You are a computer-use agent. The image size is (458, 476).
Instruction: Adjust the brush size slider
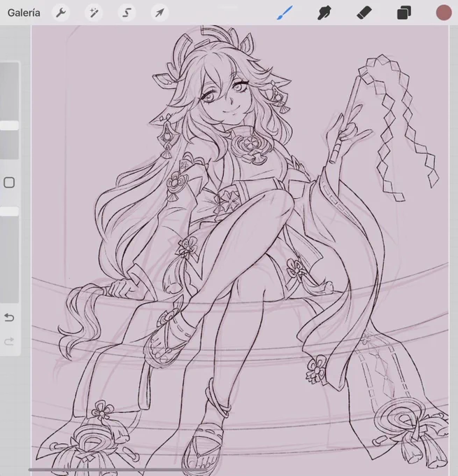pyautogui.click(x=9, y=125)
